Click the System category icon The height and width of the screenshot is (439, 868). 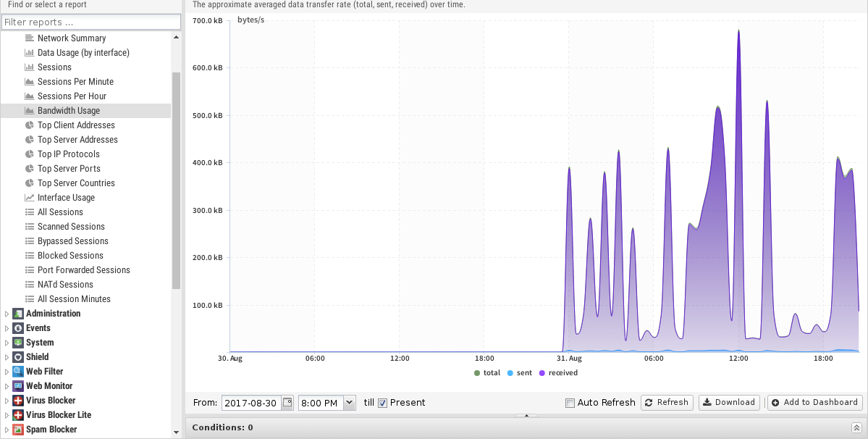click(x=18, y=342)
